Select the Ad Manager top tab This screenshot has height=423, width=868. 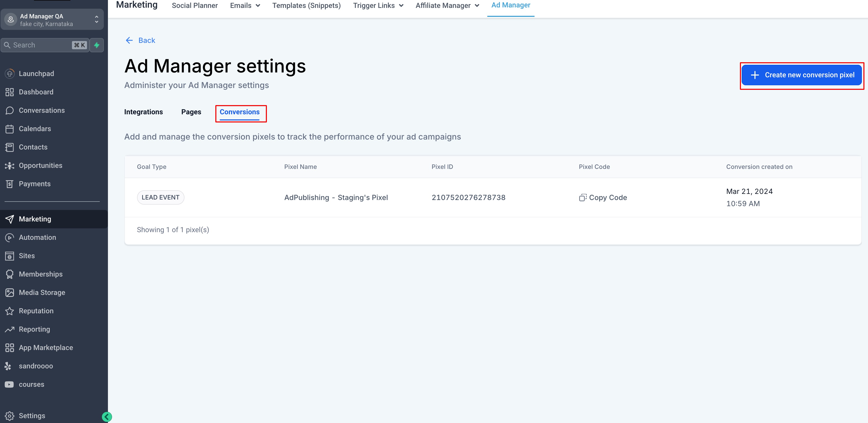click(x=511, y=5)
